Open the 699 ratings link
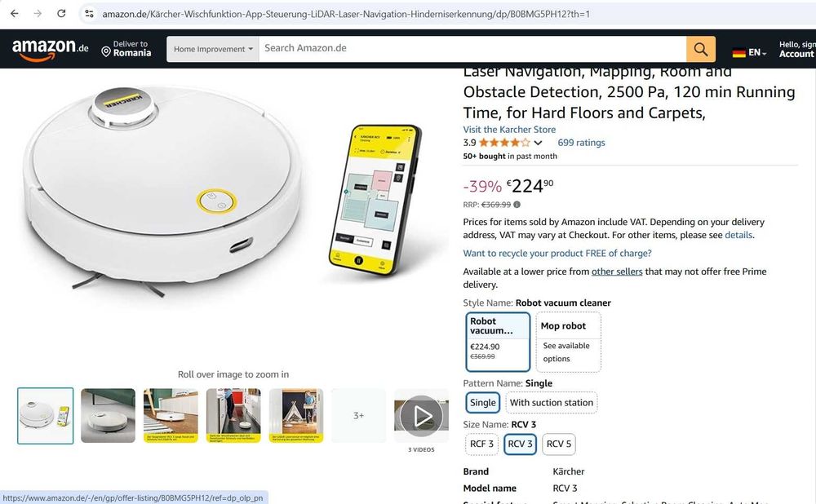This screenshot has width=816, height=504. pyautogui.click(x=581, y=143)
